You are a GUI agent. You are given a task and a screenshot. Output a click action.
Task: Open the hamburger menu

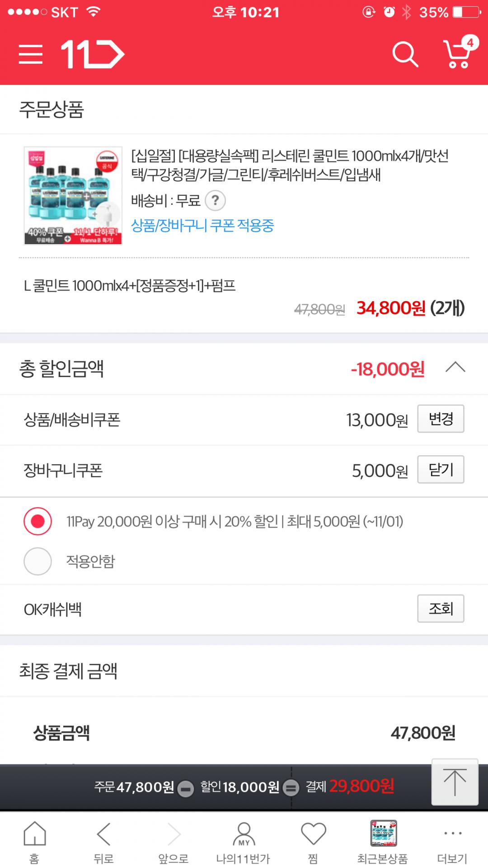(31, 55)
